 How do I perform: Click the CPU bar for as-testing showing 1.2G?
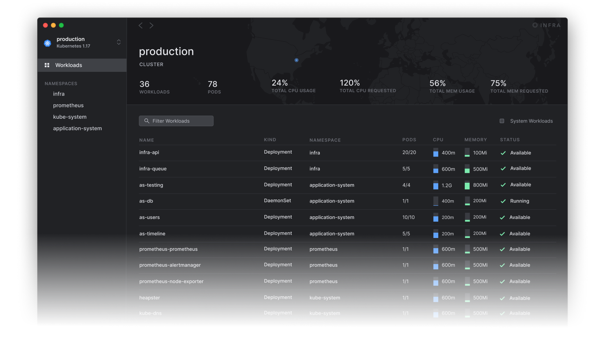[x=436, y=185]
